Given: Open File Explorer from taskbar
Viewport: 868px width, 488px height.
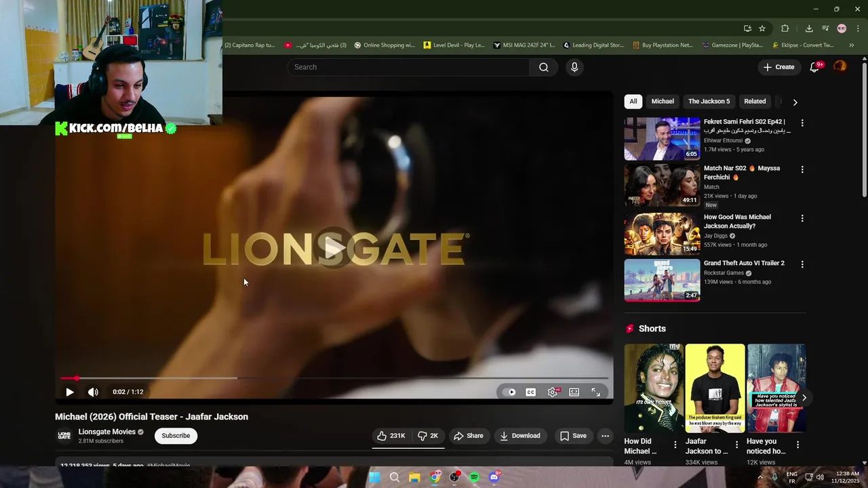Looking at the screenshot, I should 414,477.
